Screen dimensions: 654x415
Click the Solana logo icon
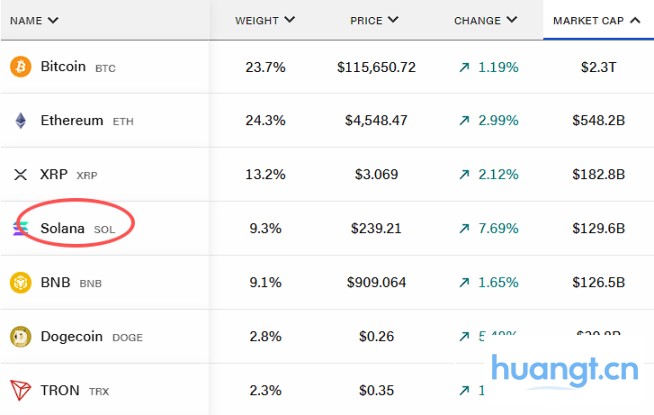(x=20, y=229)
